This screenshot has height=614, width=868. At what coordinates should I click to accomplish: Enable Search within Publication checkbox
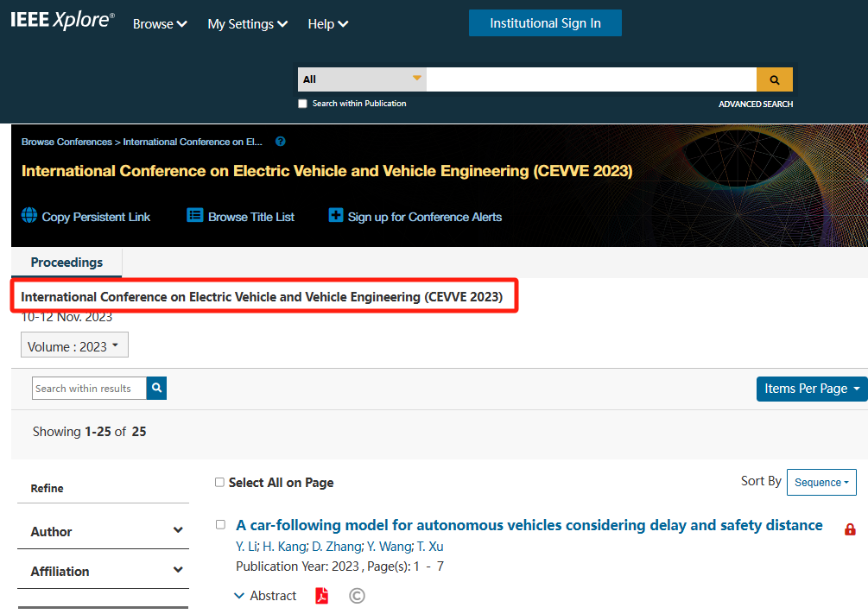click(302, 104)
